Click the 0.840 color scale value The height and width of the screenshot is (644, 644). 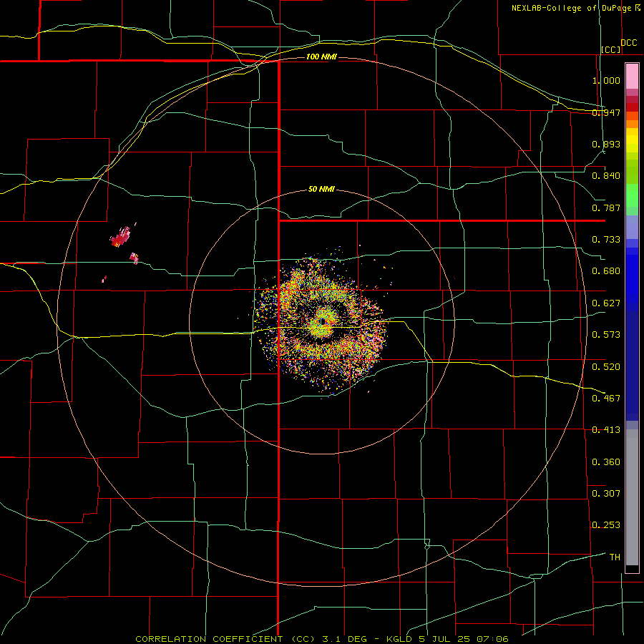click(606, 176)
